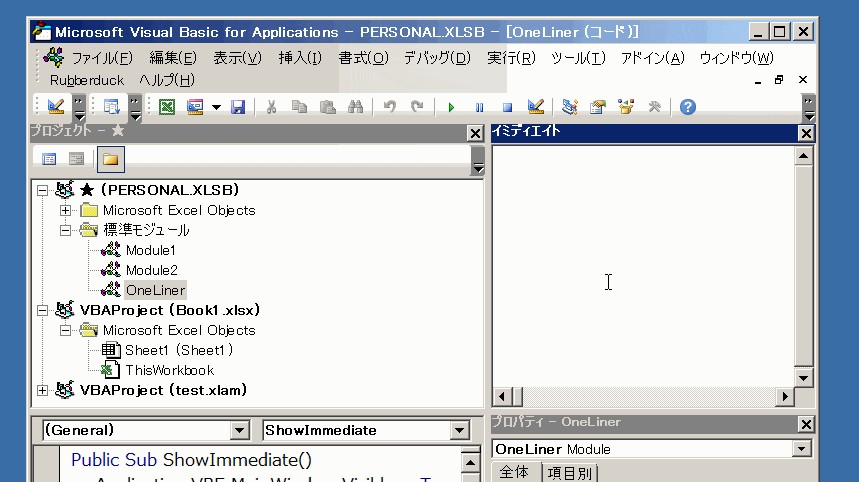
Task: Click the leftmost small toolbar's ruler and pencil icon
Action: click(56, 106)
